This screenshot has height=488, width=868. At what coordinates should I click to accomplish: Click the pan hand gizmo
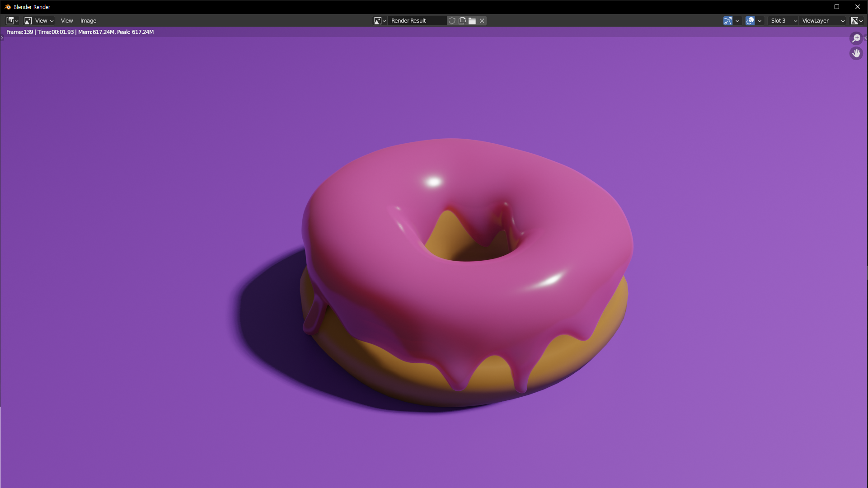856,53
